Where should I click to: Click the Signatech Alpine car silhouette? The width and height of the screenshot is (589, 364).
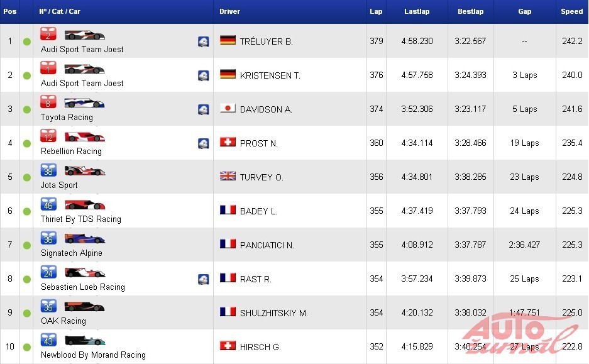click(85, 238)
